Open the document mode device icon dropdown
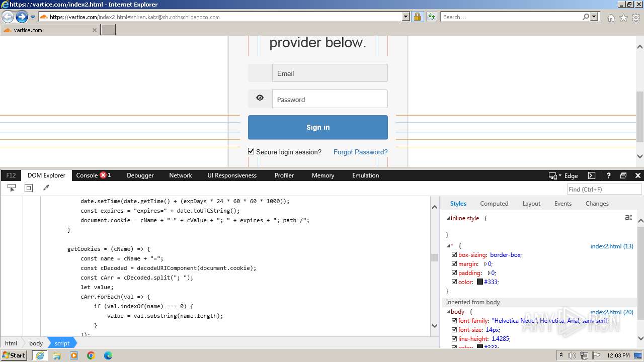The height and width of the screenshot is (362, 644). click(x=555, y=175)
